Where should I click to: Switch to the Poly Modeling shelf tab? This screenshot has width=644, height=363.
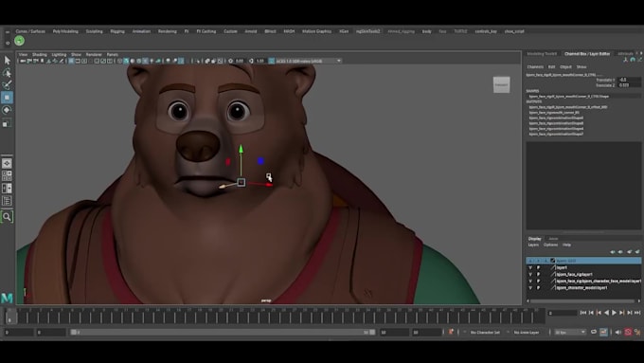[65, 31]
